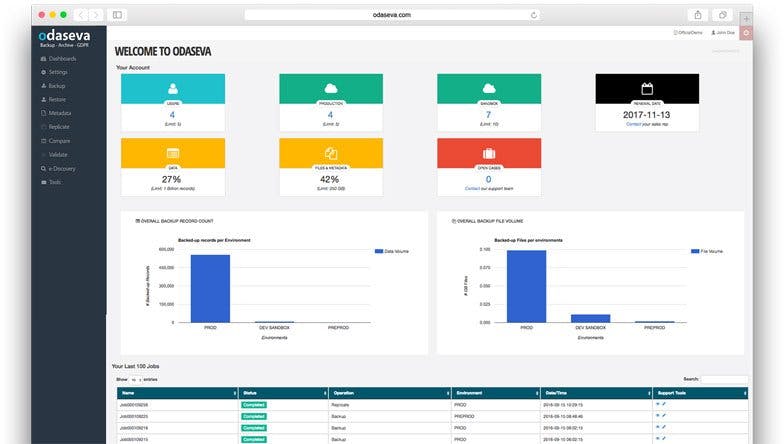Click the Sandbox card cloud icon
The height and width of the screenshot is (444, 784).
[489, 88]
